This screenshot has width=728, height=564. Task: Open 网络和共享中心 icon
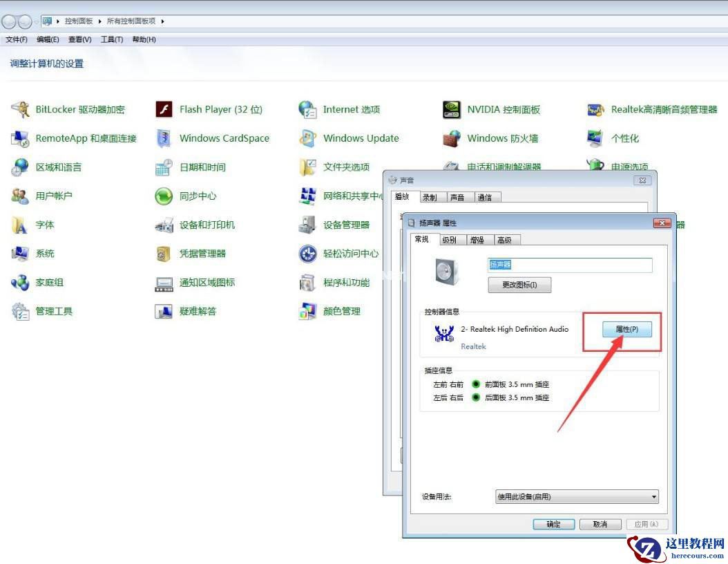pyautogui.click(x=307, y=196)
